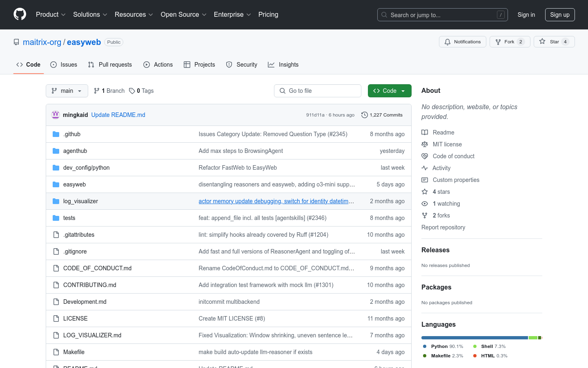Viewport: 588px width, 368px height.
Task: Click the stars icon in About
Action: (425, 192)
